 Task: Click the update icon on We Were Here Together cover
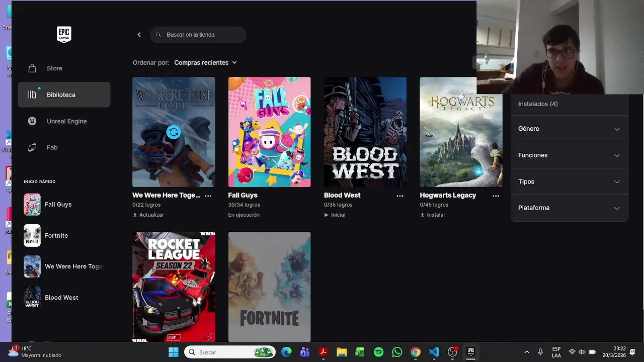(174, 132)
